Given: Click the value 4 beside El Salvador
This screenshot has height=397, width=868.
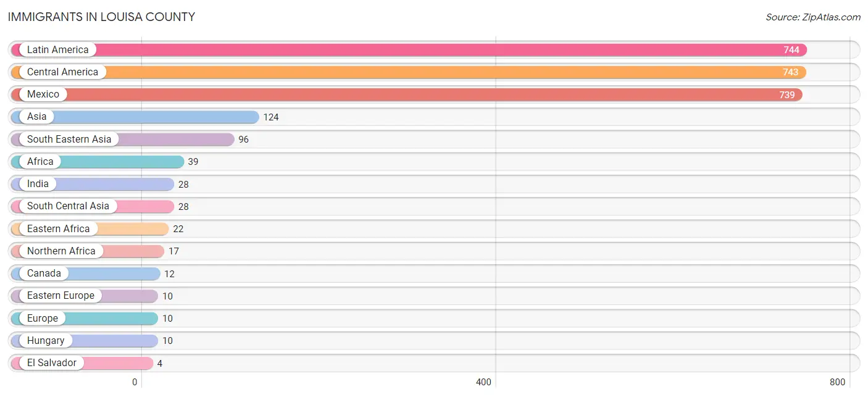Looking at the screenshot, I should (x=160, y=364).
